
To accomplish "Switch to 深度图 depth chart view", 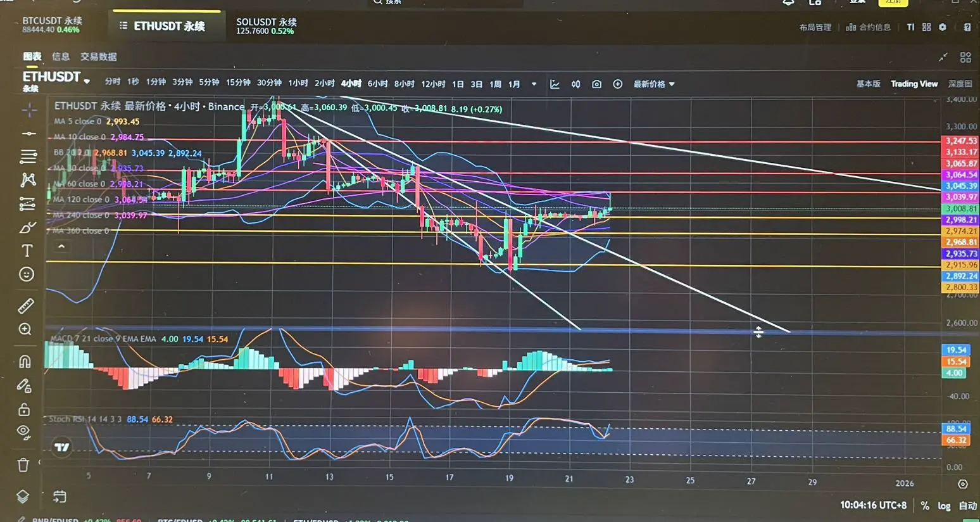I will tap(960, 84).
